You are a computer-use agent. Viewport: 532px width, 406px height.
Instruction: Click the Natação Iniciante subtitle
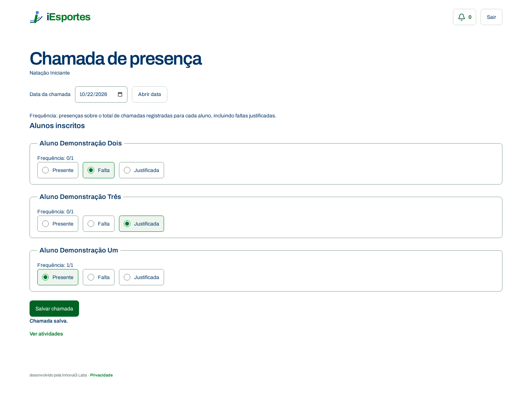tap(50, 73)
